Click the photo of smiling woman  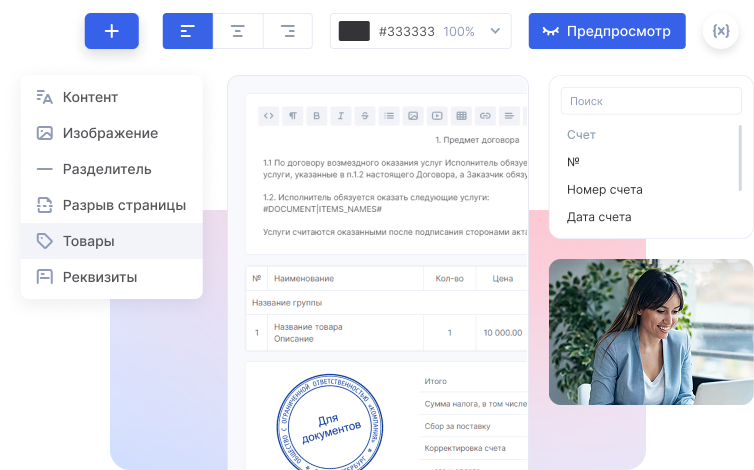click(651, 332)
